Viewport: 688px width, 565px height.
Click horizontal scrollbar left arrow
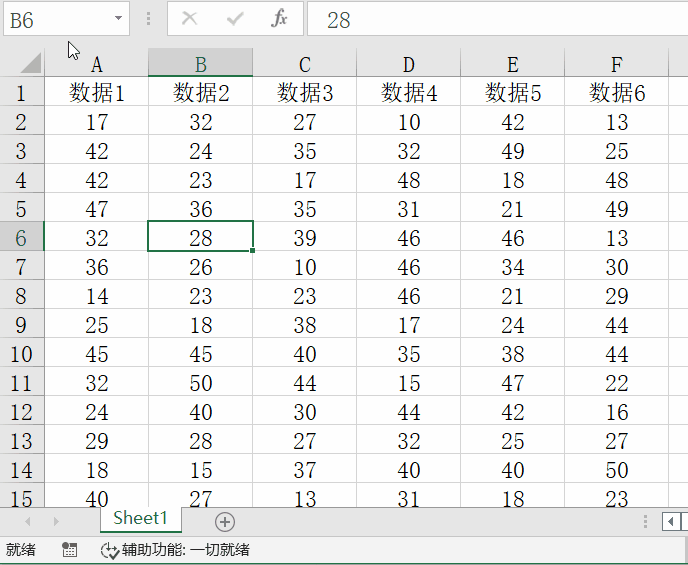670,522
